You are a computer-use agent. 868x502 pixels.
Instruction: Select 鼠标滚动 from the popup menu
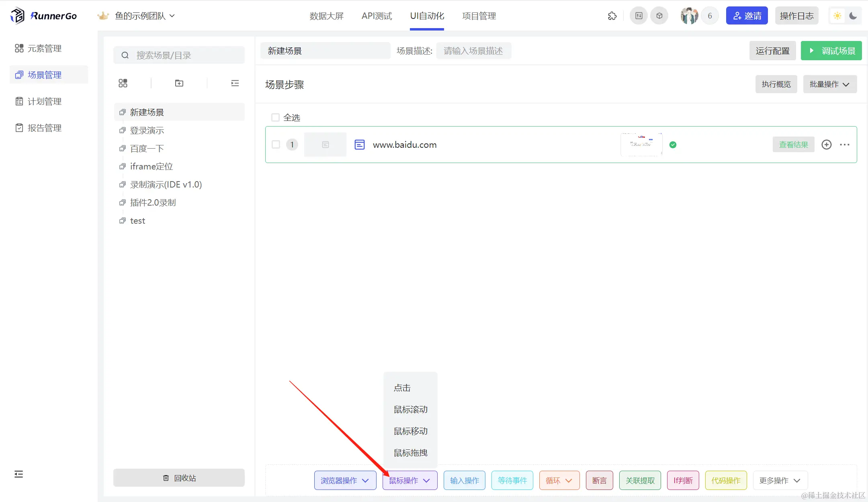tap(410, 410)
